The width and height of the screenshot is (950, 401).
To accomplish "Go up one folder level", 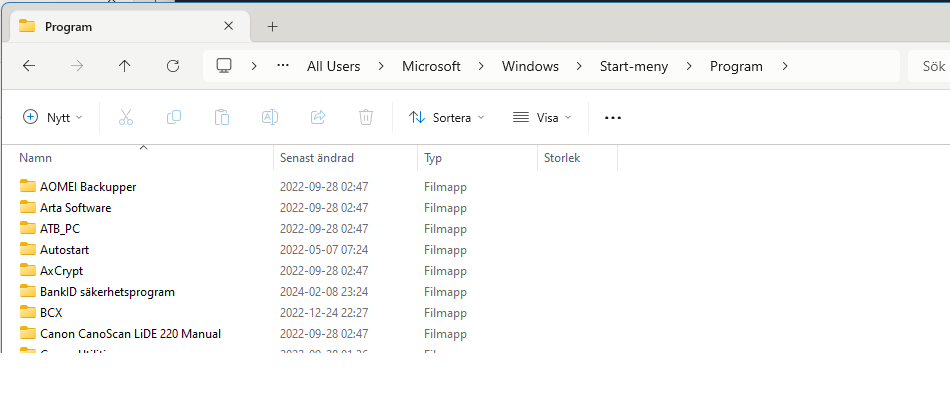I will click(125, 67).
